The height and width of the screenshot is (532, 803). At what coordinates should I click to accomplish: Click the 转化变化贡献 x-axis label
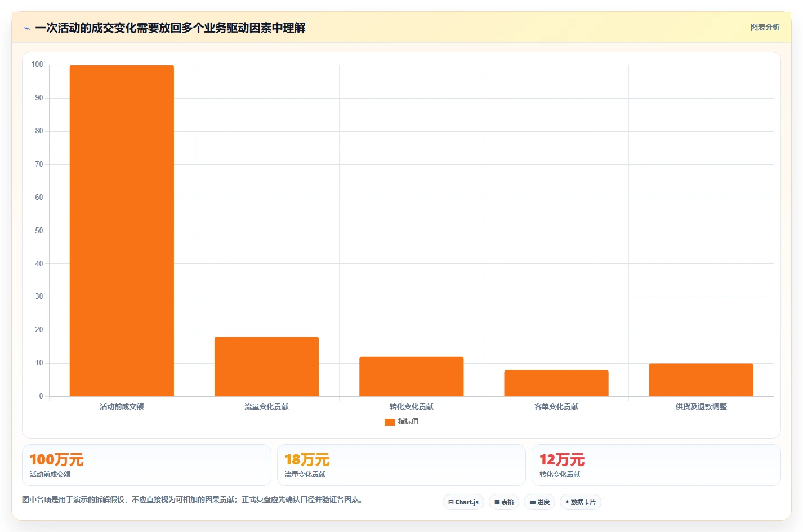point(412,406)
